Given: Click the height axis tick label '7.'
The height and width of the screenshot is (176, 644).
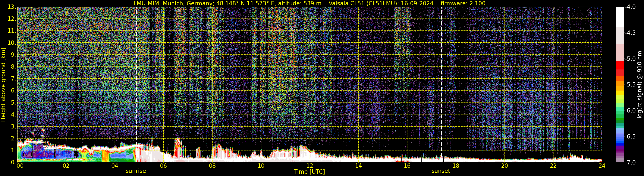Looking at the screenshot, I should point(13,79).
